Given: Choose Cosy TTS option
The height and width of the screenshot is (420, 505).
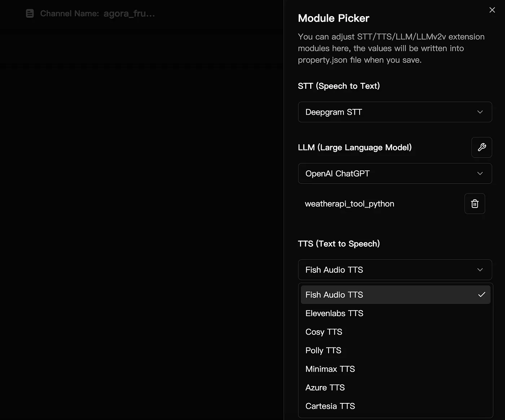Looking at the screenshot, I should click(324, 332).
